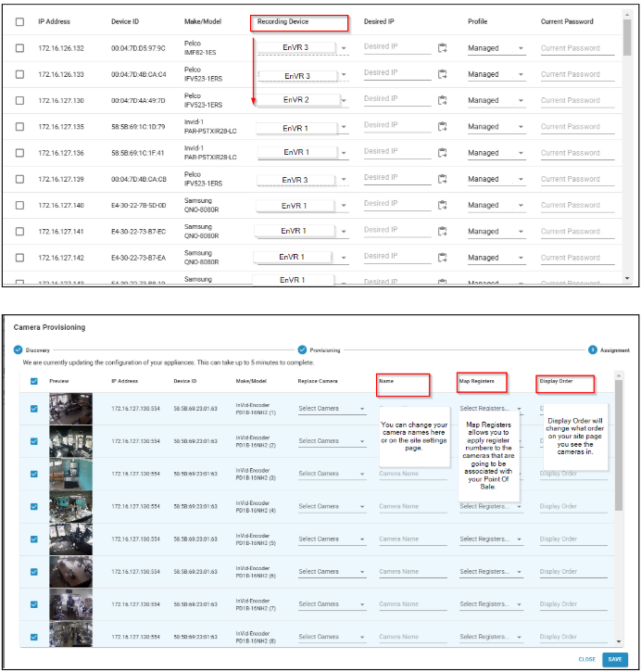Toggle select-all checkbox in Camera Provisioning header
The height and width of the screenshot is (672, 641).
pos(34,381)
